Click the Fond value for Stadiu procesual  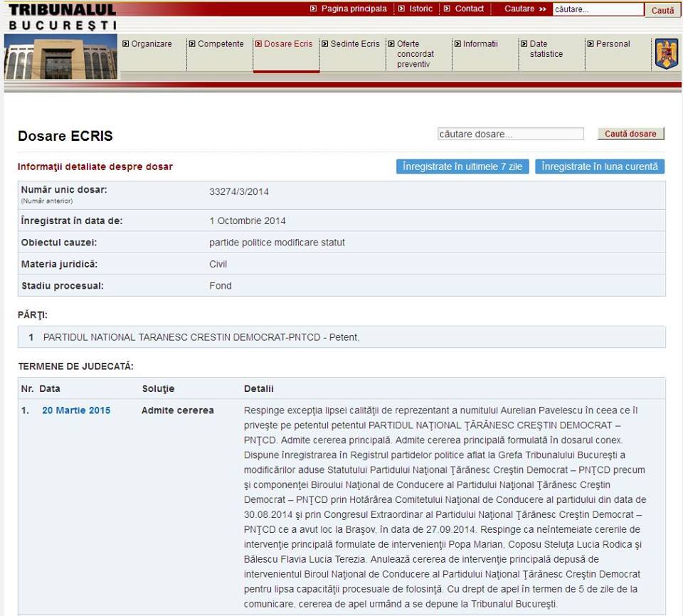221,286
